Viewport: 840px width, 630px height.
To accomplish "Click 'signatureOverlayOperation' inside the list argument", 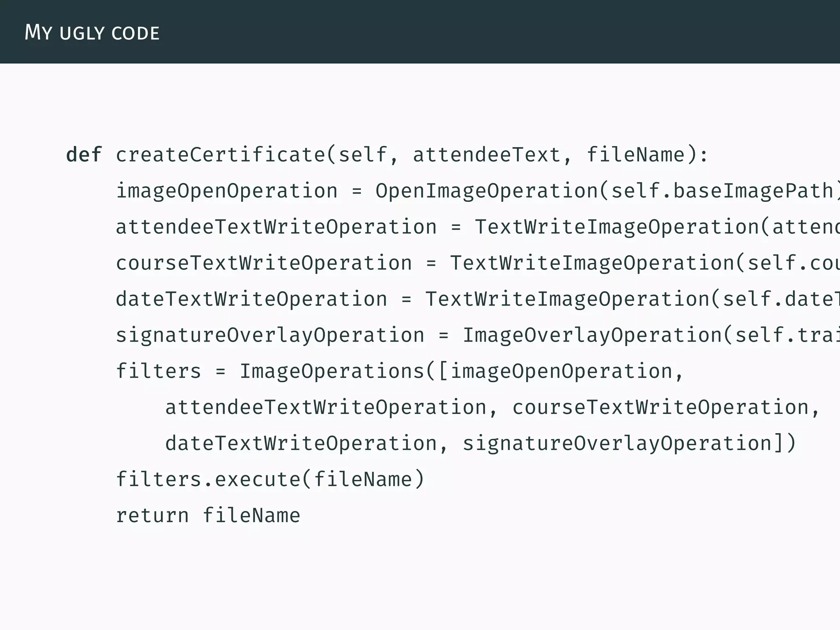I will [x=617, y=444].
